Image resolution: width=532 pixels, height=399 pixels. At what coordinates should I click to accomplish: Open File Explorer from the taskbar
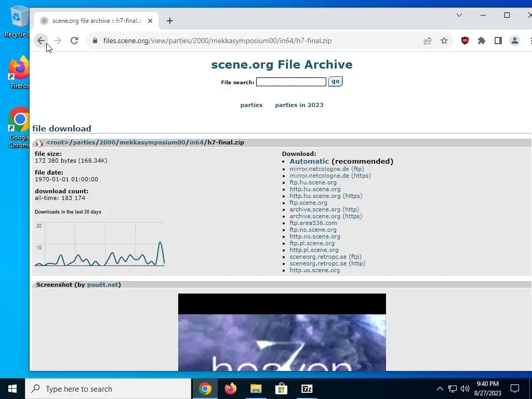(x=256, y=389)
